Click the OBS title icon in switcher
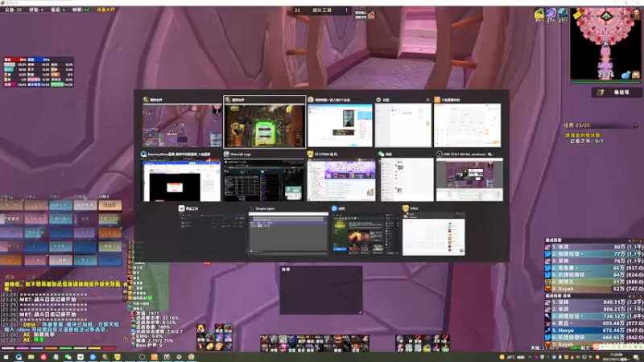 click(439, 154)
